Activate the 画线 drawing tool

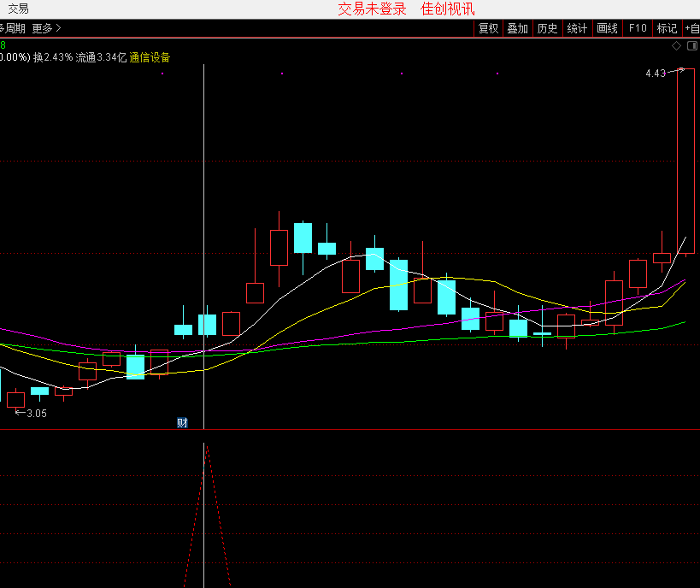click(x=607, y=28)
